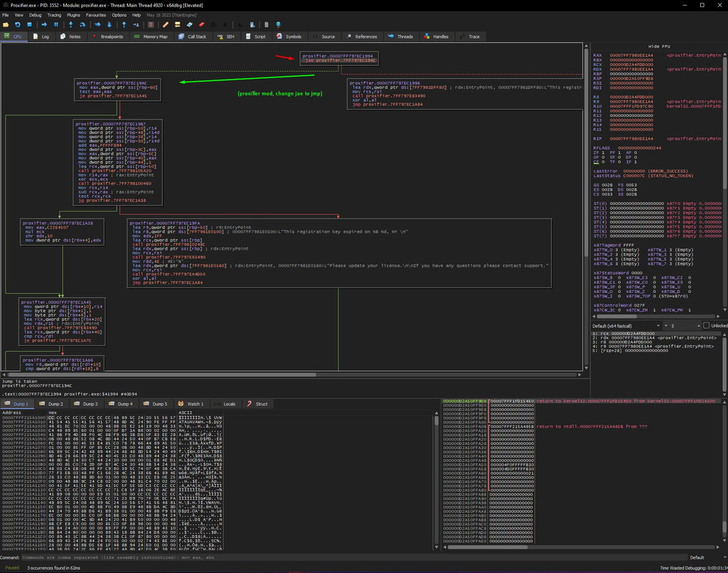Click the String search icon
This screenshot has width=728, height=573.
(x=240, y=24)
